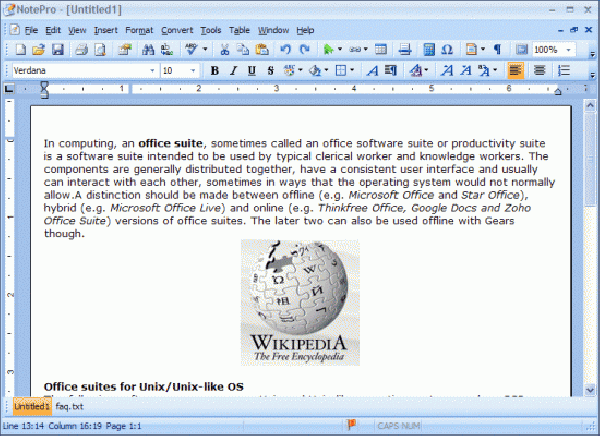This screenshot has width=600, height=436.
Task: Open the Help menu
Action: point(305,30)
